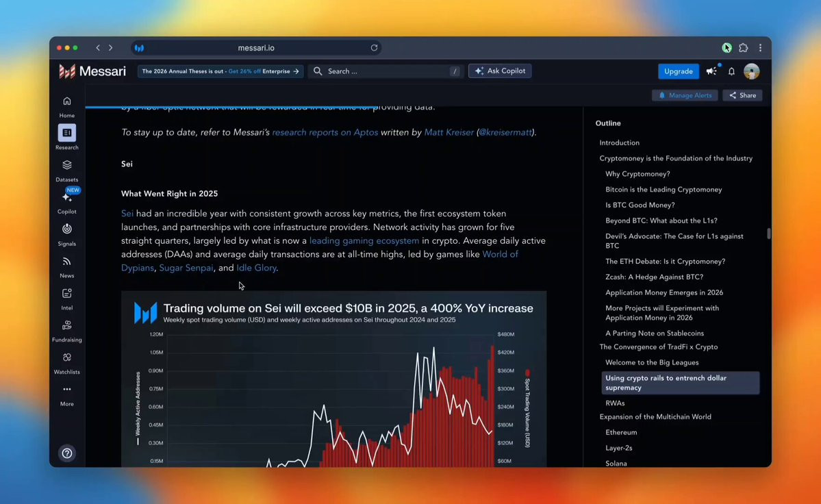Screen dimensions: 821x504
Task: Click the Messari logo
Action: tap(92, 71)
